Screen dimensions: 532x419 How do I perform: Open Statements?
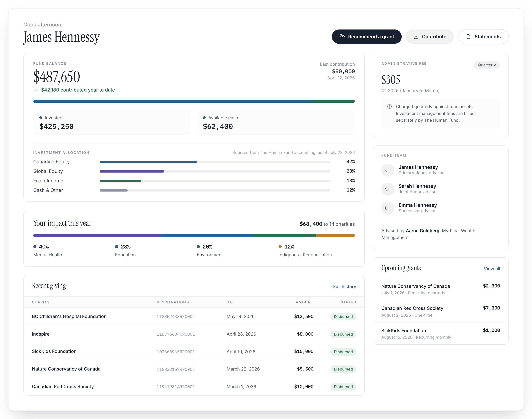coord(483,37)
